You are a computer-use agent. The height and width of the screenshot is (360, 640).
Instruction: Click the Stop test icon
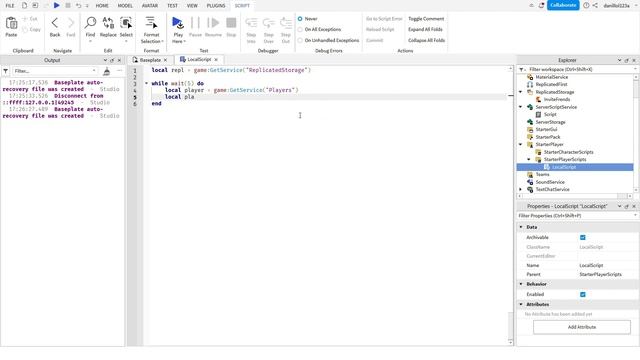pos(231,23)
